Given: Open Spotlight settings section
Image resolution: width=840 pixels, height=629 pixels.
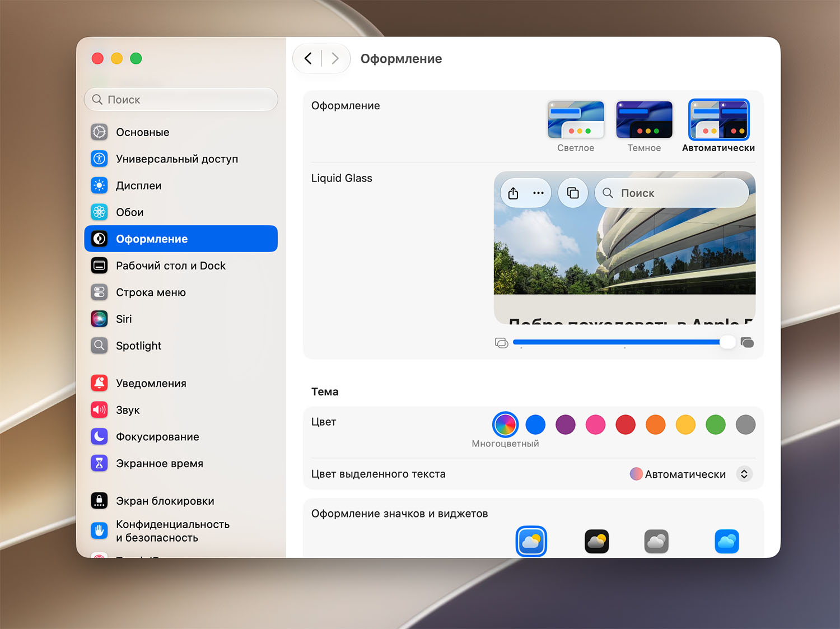Looking at the screenshot, I should pyautogui.click(x=181, y=345).
